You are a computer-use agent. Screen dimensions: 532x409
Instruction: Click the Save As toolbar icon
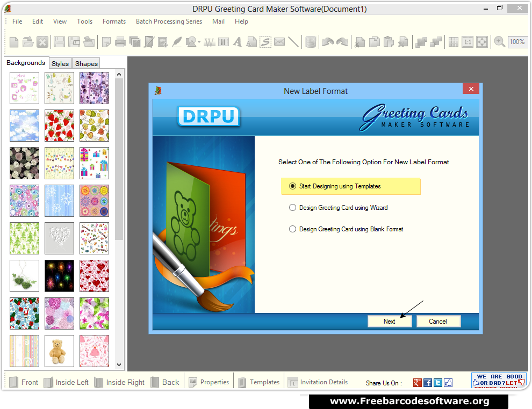(74, 42)
